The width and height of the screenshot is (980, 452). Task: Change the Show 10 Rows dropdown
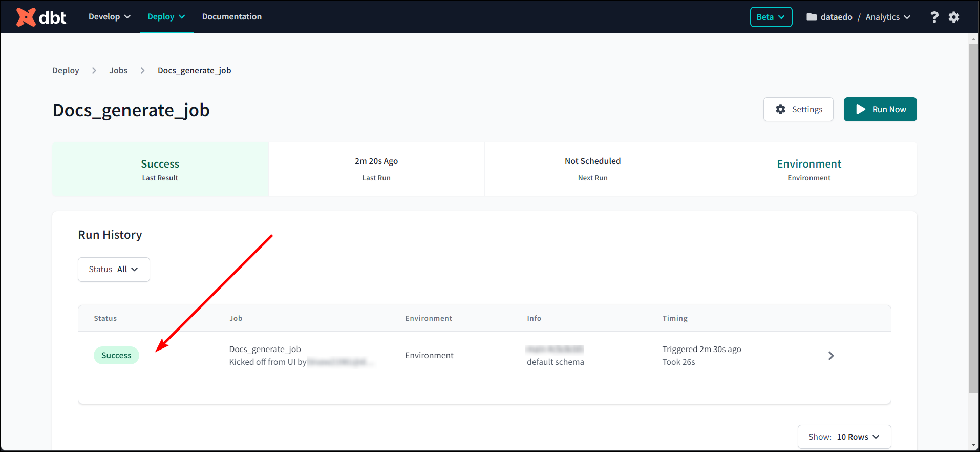coord(844,437)
